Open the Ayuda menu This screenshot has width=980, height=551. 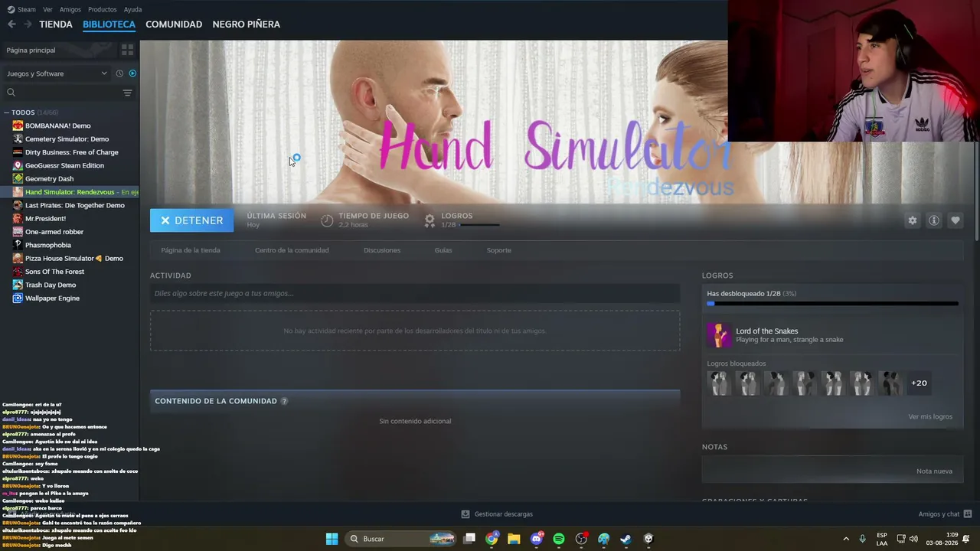(132, 9)
